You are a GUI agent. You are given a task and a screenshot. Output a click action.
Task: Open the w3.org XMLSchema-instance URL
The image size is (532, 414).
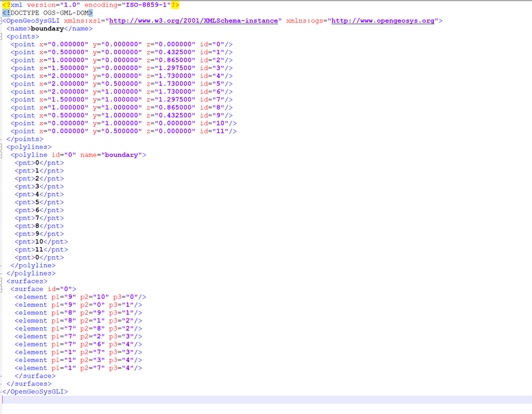[x=194, y=21]
